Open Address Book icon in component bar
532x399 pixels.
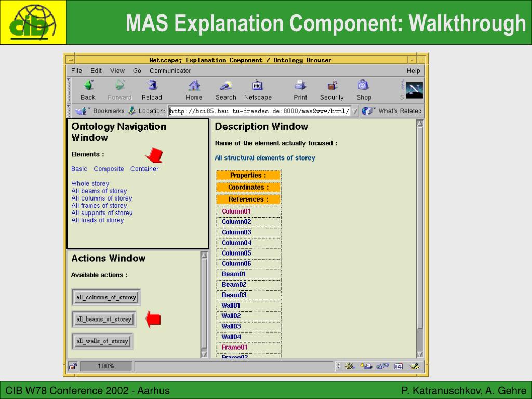398,366
